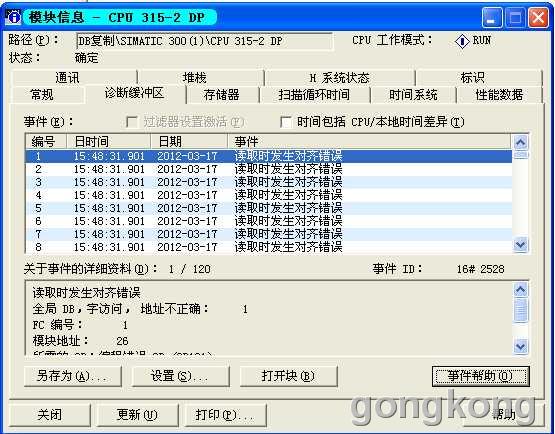
Task: Click the 更新(U) button
Action: pos(137,415)
